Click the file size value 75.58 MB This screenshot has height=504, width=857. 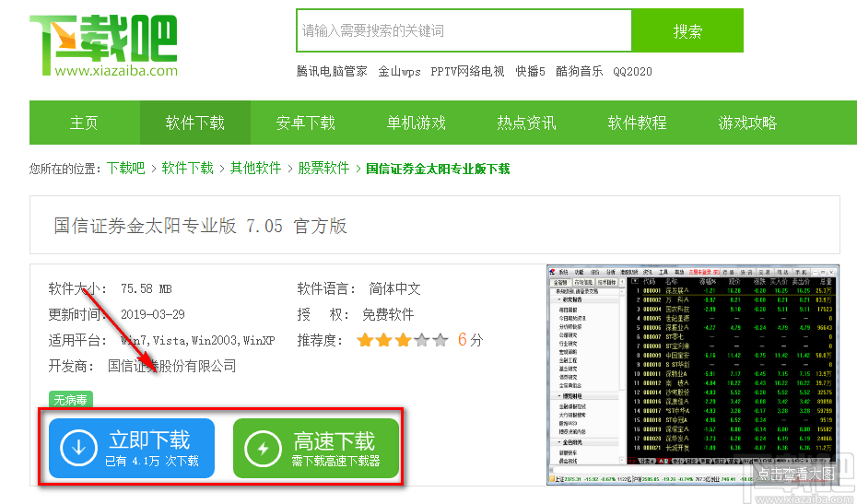pos(146,288)
